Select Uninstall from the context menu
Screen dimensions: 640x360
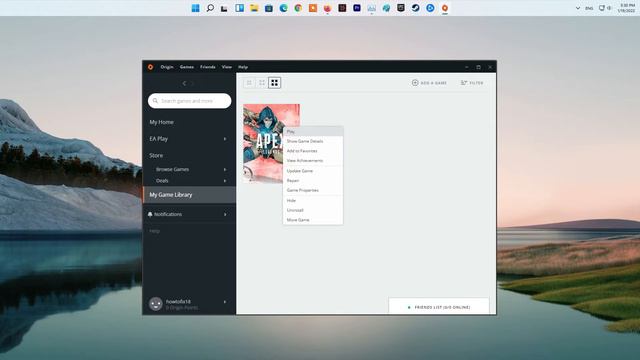pos(313,210)
